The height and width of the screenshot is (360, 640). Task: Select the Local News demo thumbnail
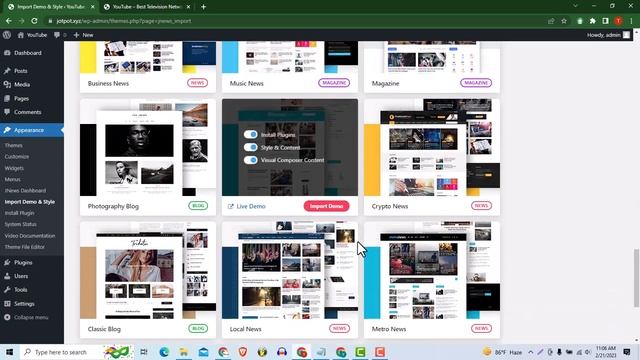290,270
